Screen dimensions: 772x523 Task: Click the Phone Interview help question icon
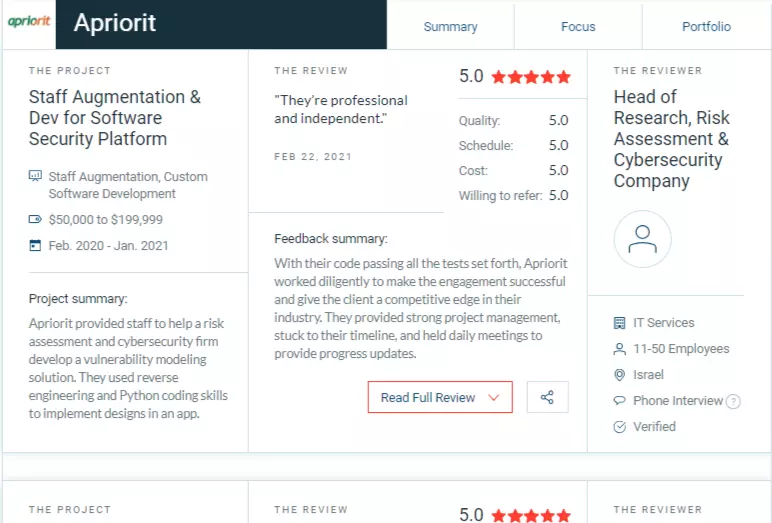[733, 401]
